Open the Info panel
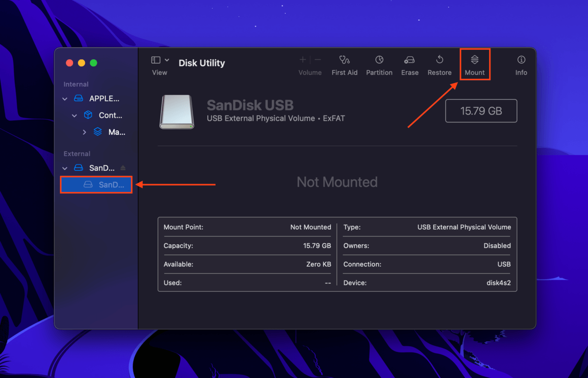 point(521,65)
